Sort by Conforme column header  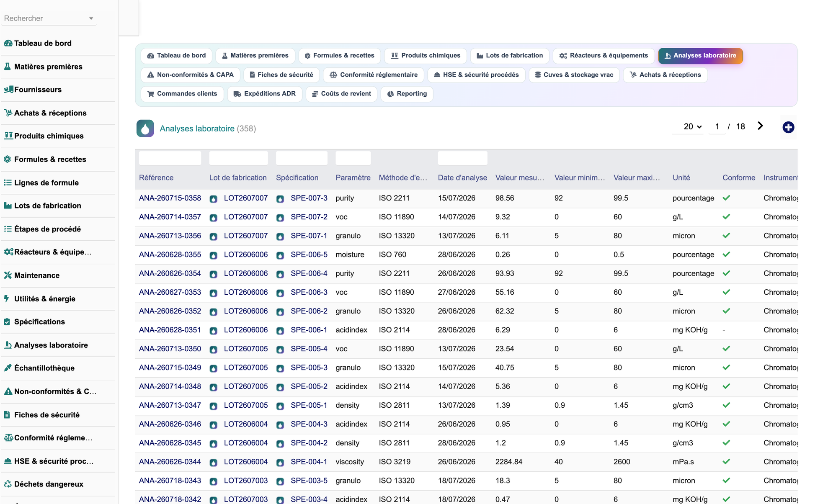[739, 177]
